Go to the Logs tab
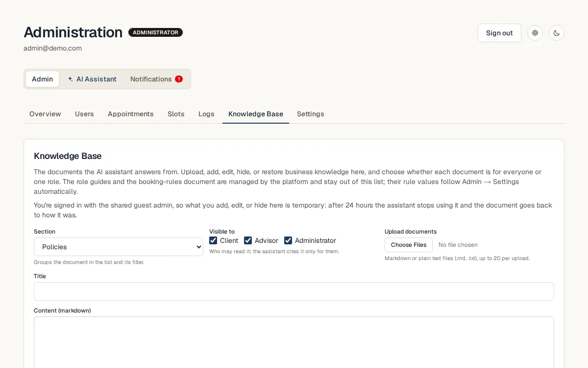 coord(206,114)
